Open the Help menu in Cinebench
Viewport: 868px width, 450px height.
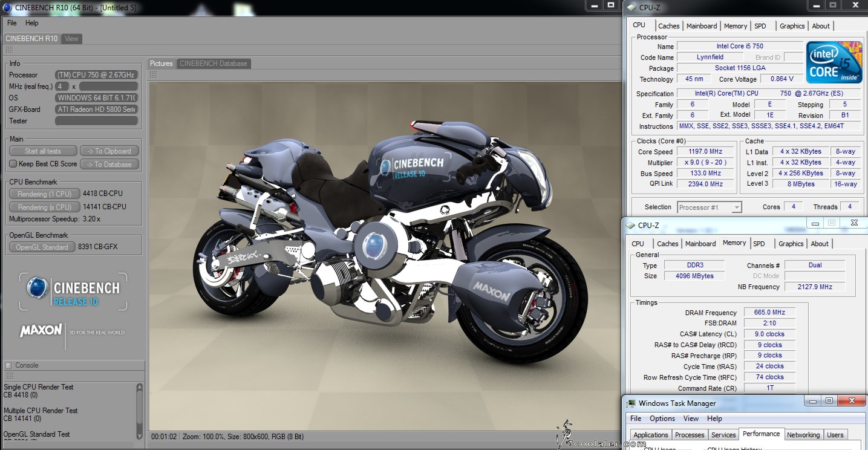coord(31,23)
